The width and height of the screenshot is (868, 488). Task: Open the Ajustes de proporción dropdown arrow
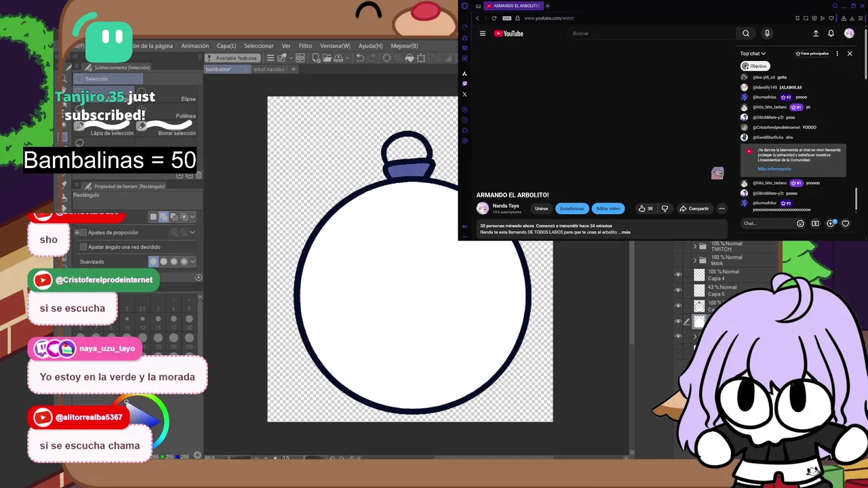tap(193, 232)
